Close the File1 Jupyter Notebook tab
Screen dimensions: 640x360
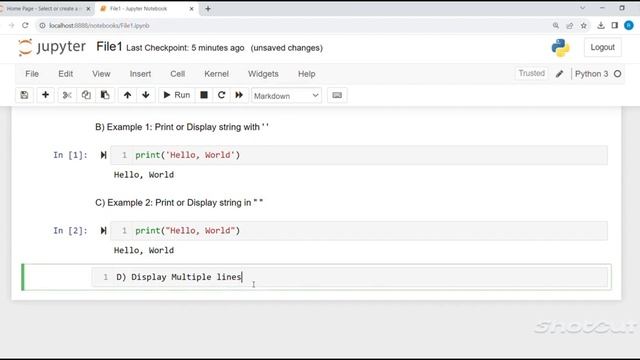click(191, 9)
